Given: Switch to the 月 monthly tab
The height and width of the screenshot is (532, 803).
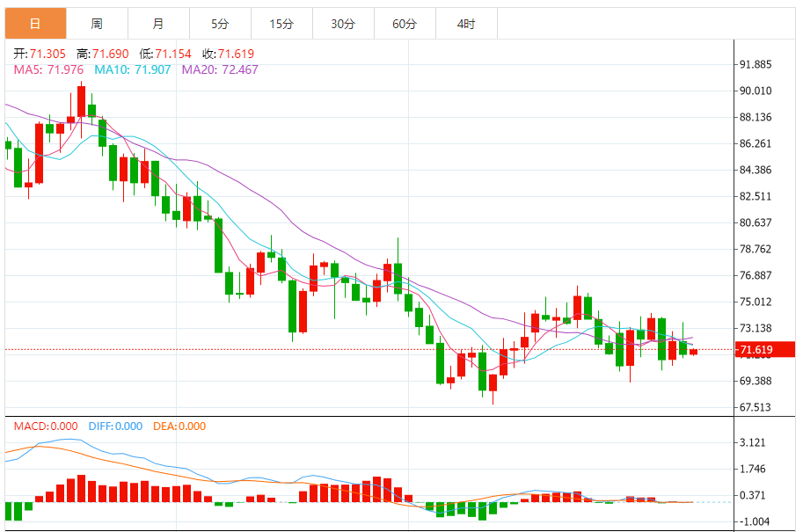Looking at the screenshot, I should coord(158,24).
